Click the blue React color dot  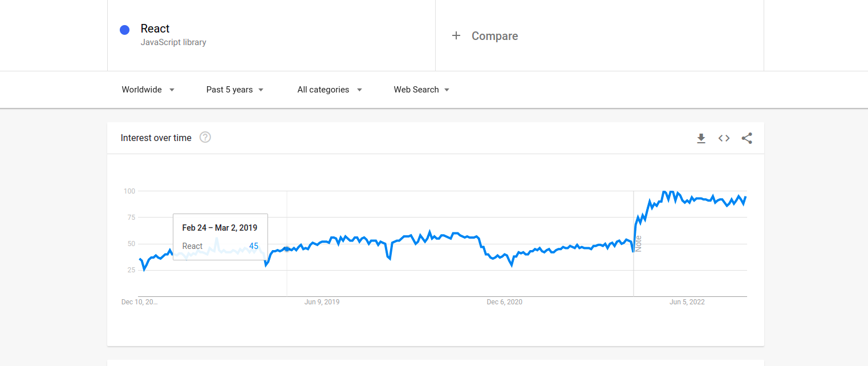(x=124, y=30)
